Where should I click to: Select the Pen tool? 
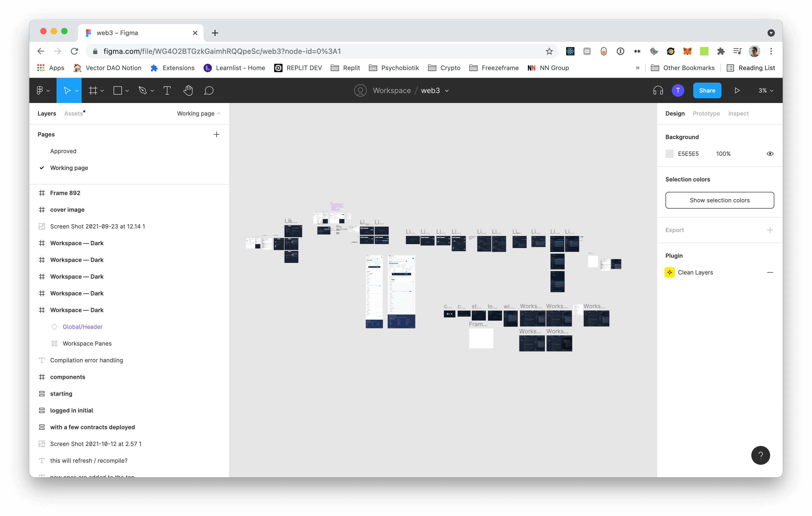click(x=142, y=90)
